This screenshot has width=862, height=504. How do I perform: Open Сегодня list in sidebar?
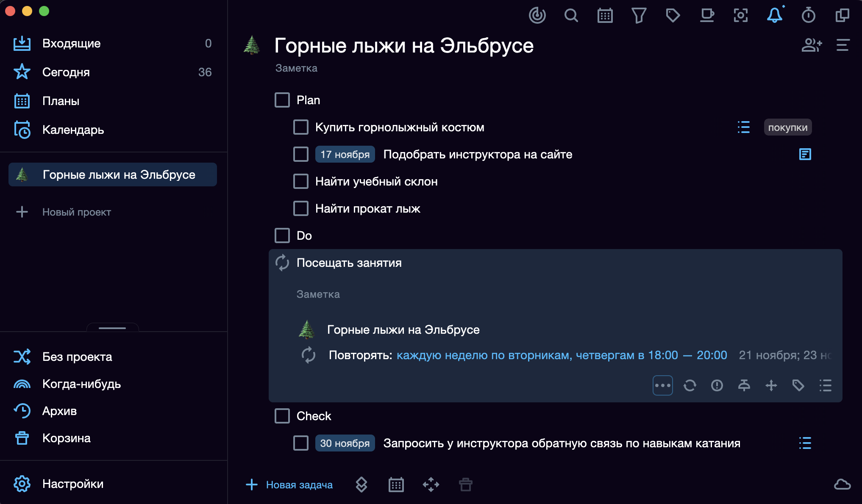point(113,72)
